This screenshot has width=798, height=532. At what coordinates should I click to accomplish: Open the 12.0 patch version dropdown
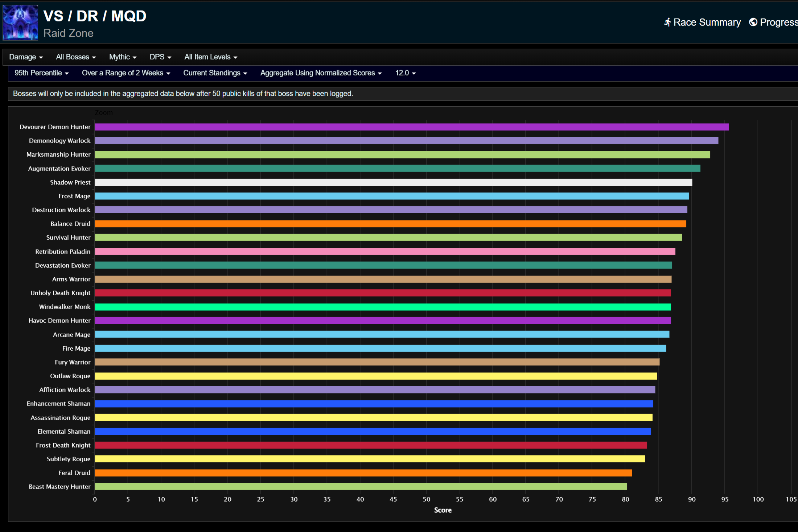tap(405, 73)
